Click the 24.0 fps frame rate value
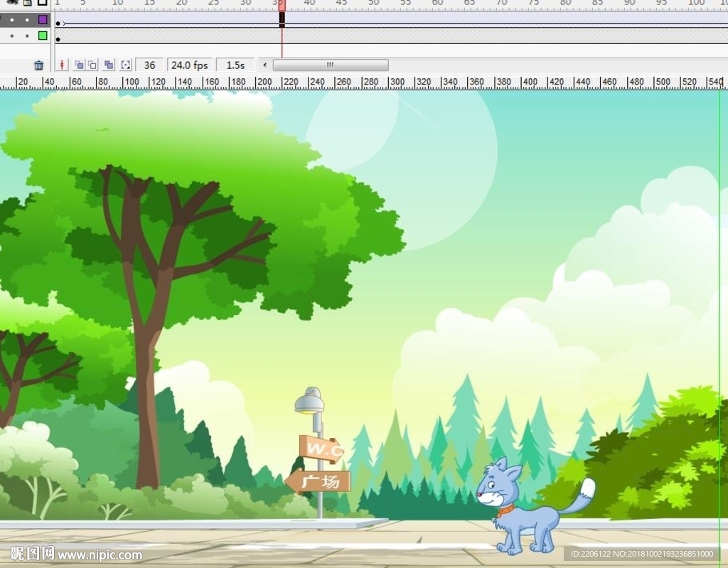The height and width of the screenshot is (568, 728). click(x=189, y=65)
